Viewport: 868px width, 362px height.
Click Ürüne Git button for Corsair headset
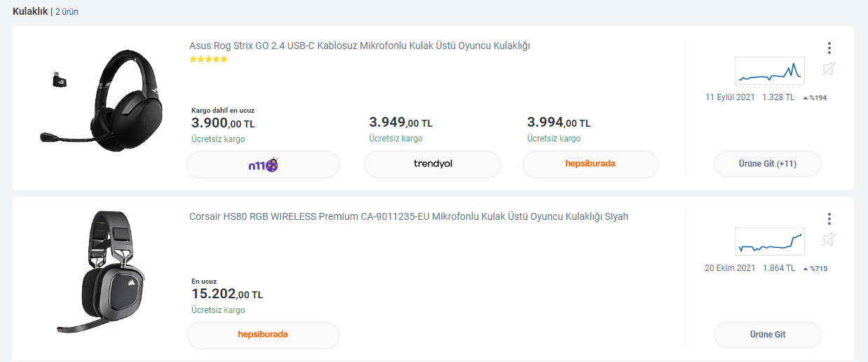click(767, 334)
